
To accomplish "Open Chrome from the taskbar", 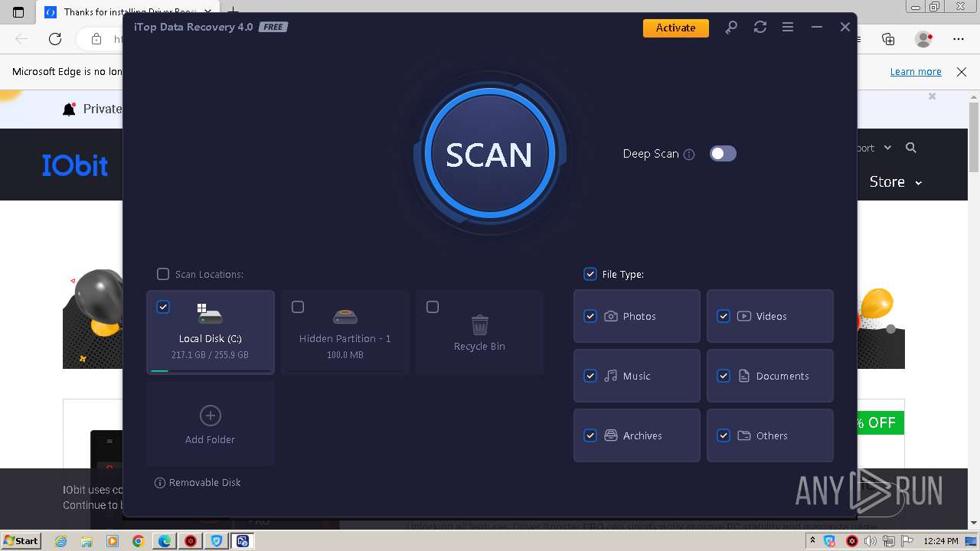I will 139,541.
